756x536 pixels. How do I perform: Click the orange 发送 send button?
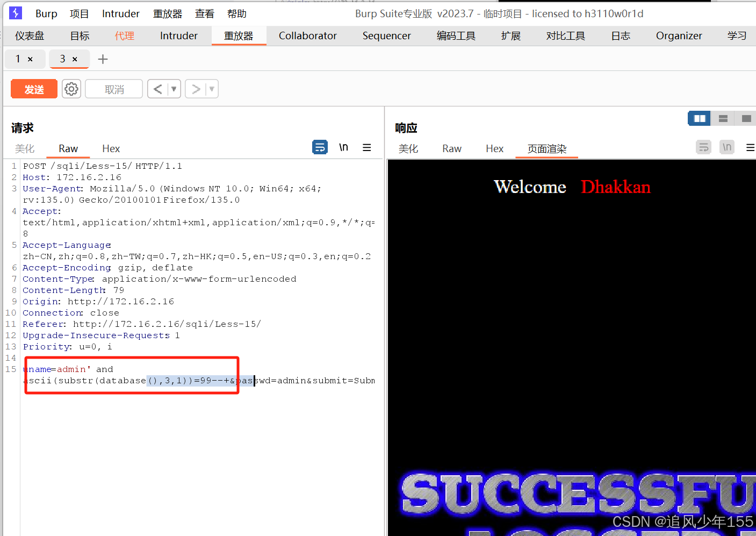34,89
